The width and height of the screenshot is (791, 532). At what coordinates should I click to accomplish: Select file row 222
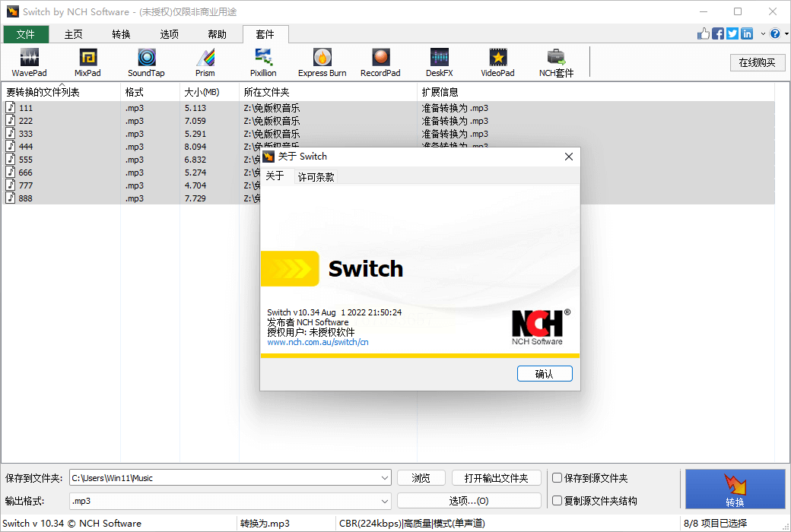pyautogui.click(x=388, y=121)
